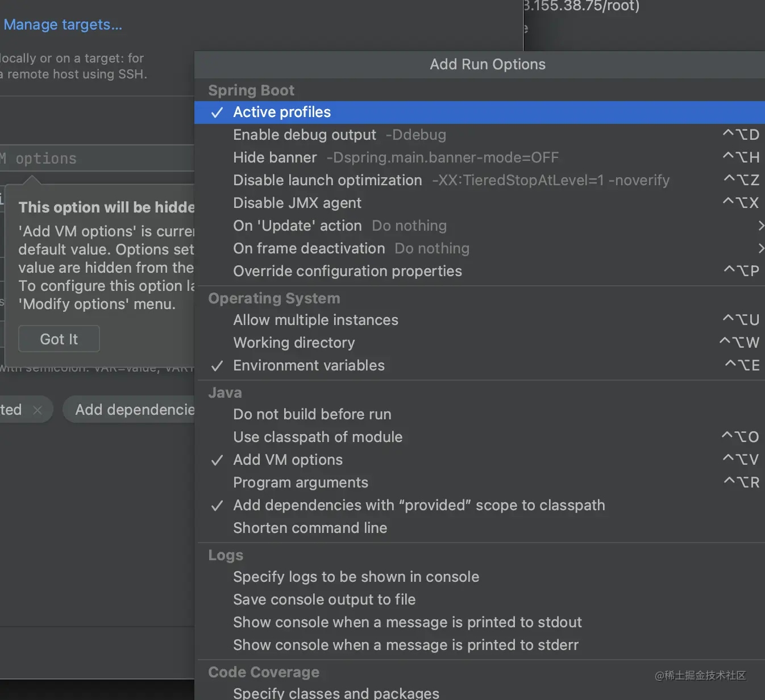
Task: Toggle Add VM options entry
Action: click(480, 460)
